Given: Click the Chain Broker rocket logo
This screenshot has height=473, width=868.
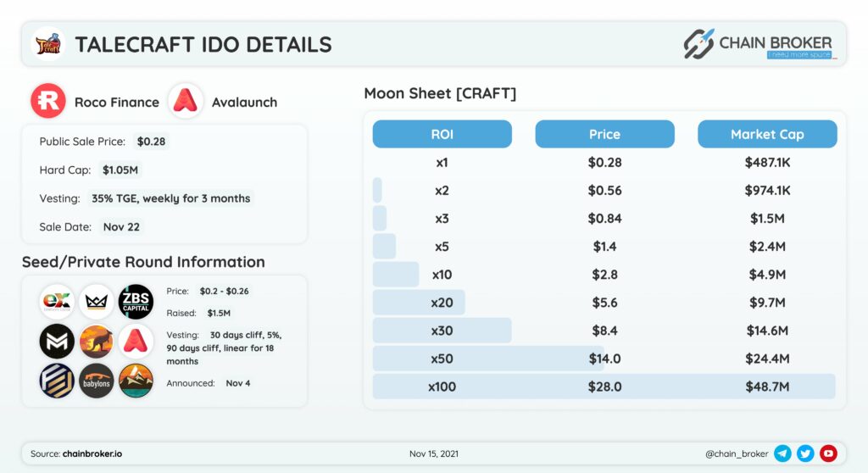Looking at the screenshot, I should (698, 44).
